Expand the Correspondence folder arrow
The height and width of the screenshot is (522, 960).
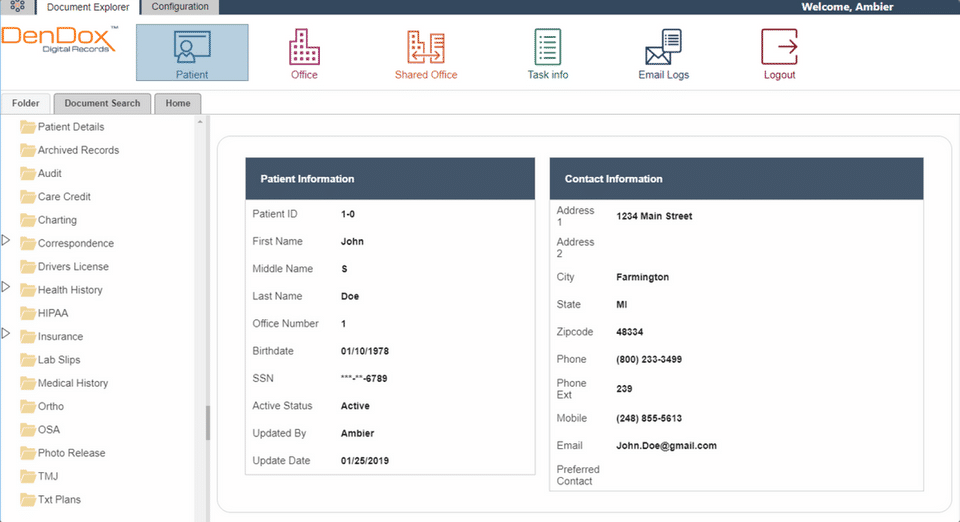pyautogui.click(x=6, y=240)
